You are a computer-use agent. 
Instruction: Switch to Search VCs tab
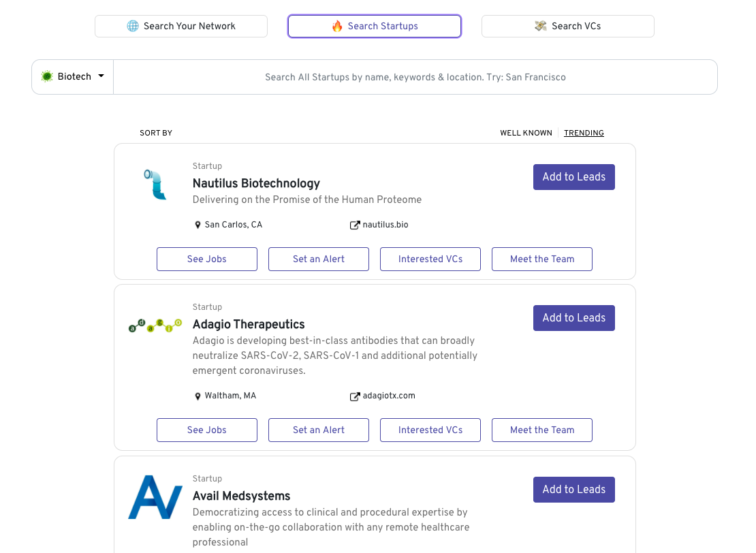pyautogui.click(x=568, y=26)
